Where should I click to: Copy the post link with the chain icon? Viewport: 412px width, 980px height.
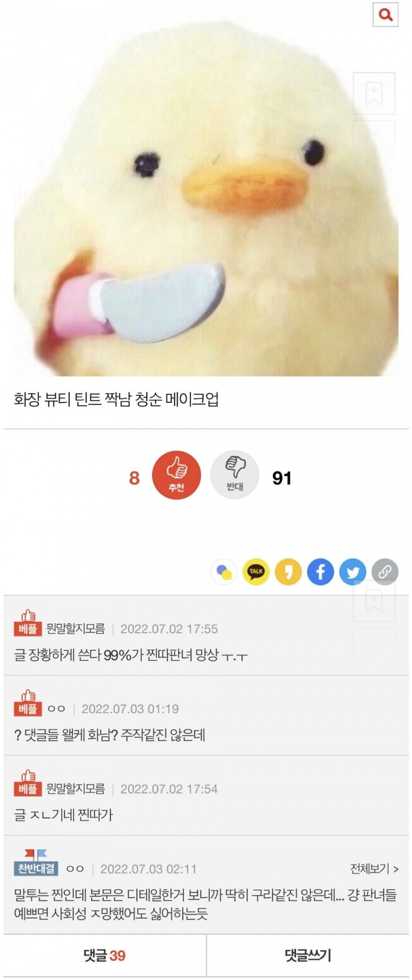[385, 571]
